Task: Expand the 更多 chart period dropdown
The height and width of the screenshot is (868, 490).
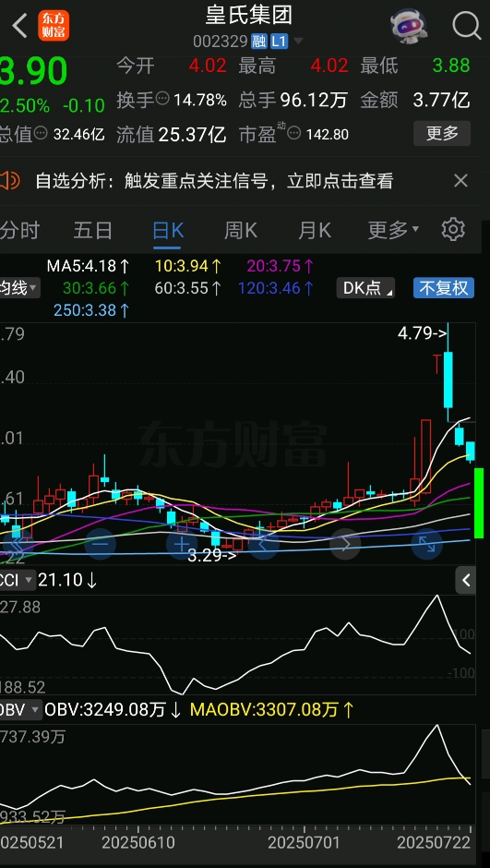Action: pos(393,230)
